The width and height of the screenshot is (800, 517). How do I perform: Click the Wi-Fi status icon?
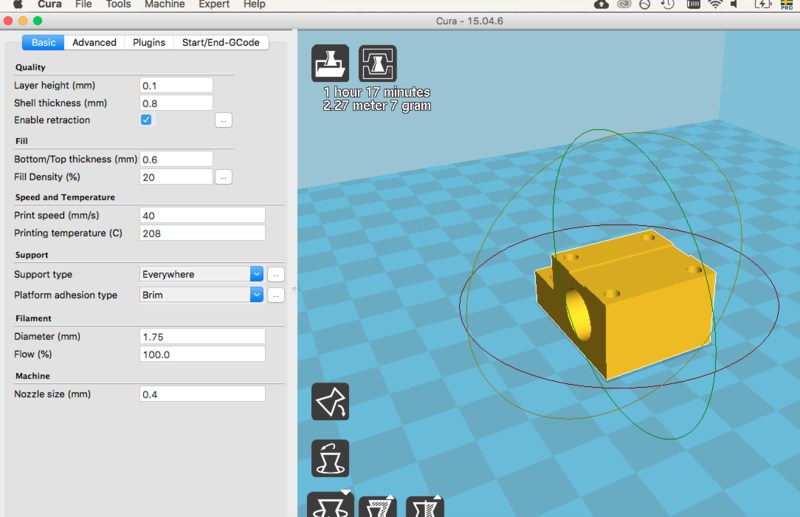click(715, 5)
